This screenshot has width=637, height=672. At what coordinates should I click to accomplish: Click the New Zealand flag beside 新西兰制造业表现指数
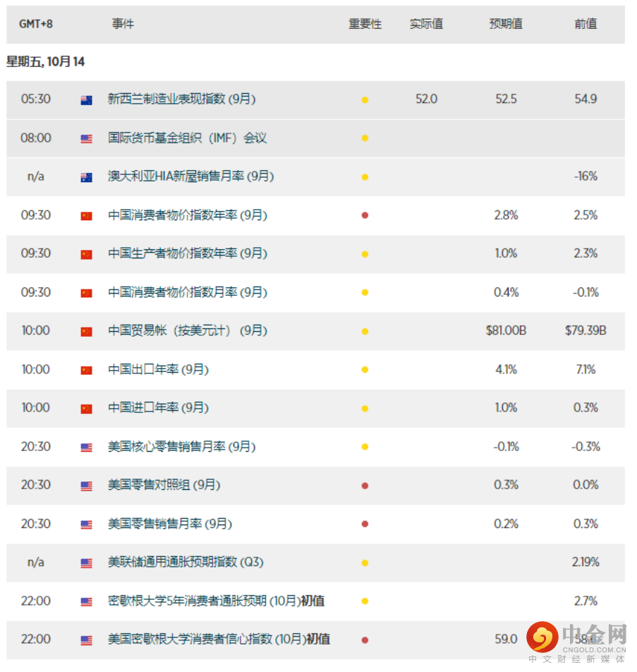[86, 100]
